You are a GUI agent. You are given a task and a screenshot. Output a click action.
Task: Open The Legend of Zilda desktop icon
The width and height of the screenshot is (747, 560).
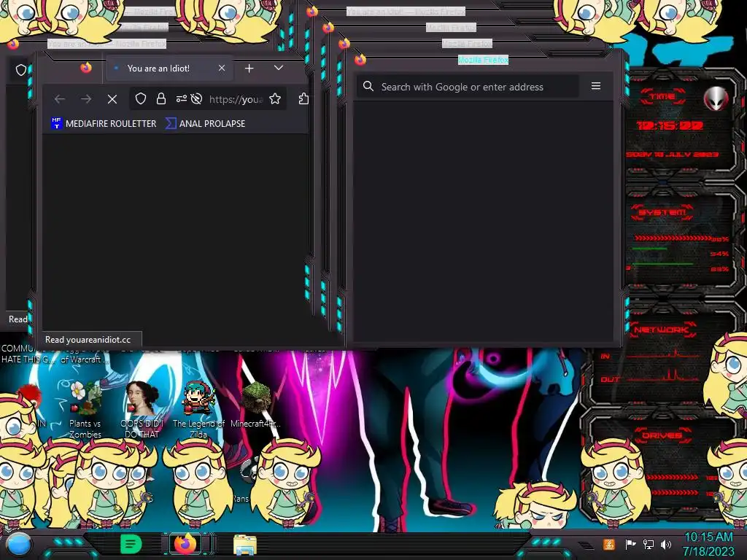point(198,410)
